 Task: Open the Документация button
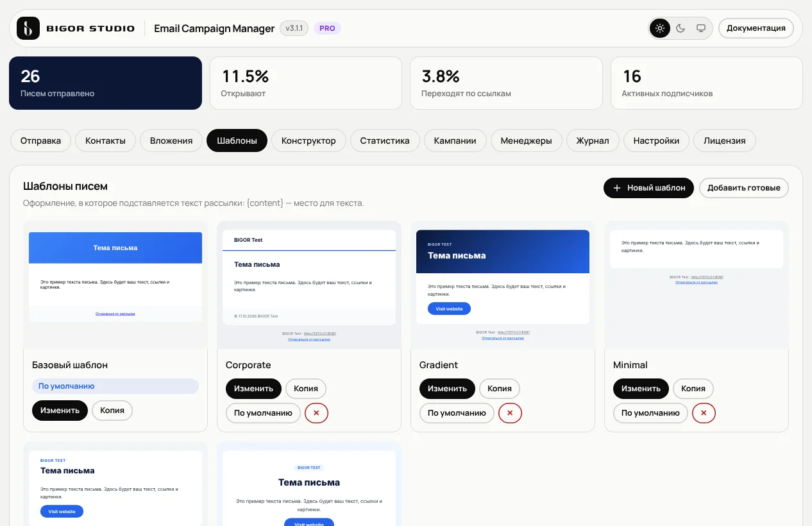point(756,28)
